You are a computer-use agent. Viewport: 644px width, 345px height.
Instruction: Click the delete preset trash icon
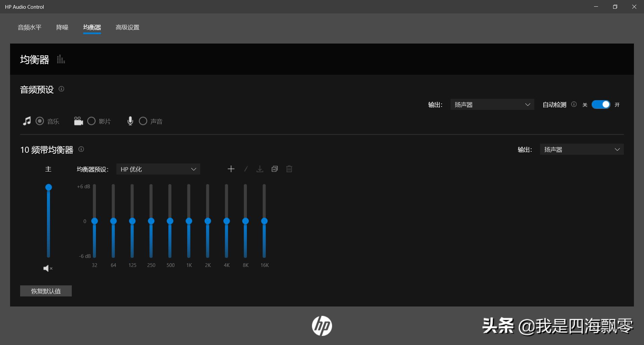pyautogui.click(x=289, y=169)
